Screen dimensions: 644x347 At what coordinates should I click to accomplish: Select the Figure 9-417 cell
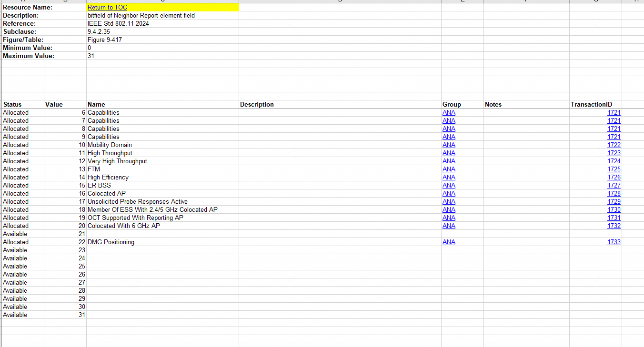point(105,40)
